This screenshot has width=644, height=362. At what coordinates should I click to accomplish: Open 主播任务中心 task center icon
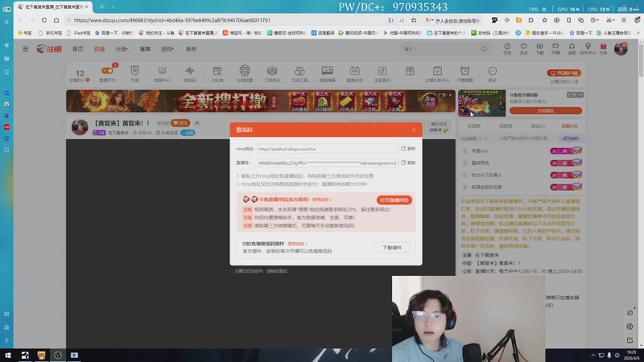pos(437,74)
